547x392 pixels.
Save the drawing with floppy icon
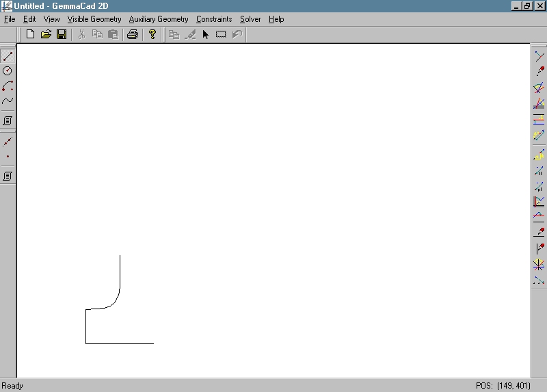62,34
